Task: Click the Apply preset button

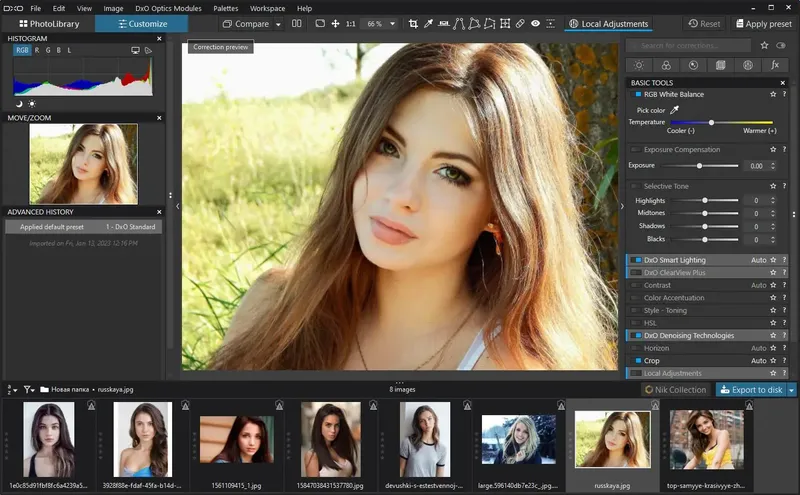Action: pos(766,23)
